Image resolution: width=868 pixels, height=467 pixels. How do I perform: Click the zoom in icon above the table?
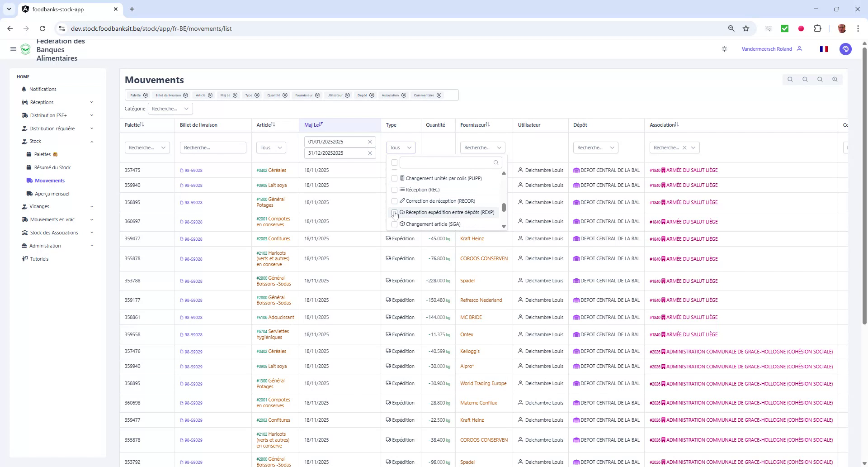(835, 80)
